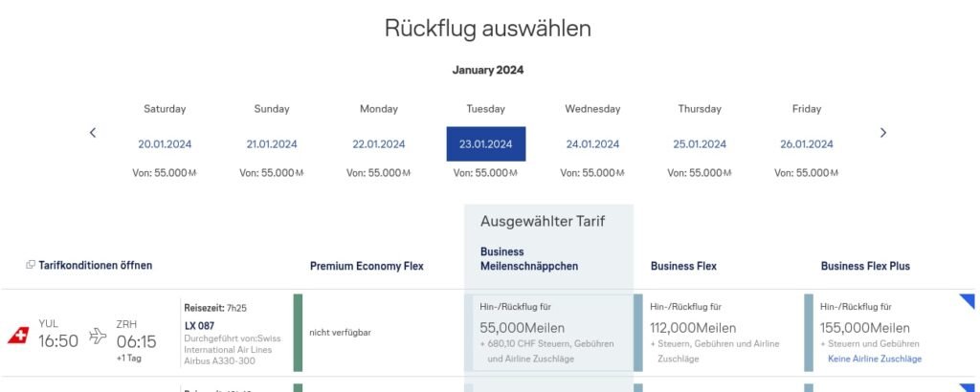Image resolution: width=980 pixels, height=392 pixels.
Task: Select Monday 22.01.2024 date
Action: 379,144
